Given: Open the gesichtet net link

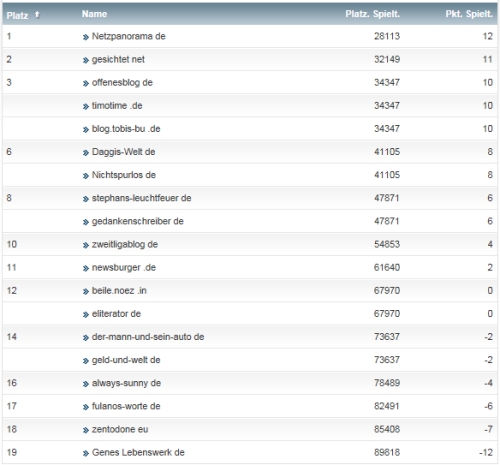Looking at the screenshot, I should pyautogui.click(x=118, y=59).
